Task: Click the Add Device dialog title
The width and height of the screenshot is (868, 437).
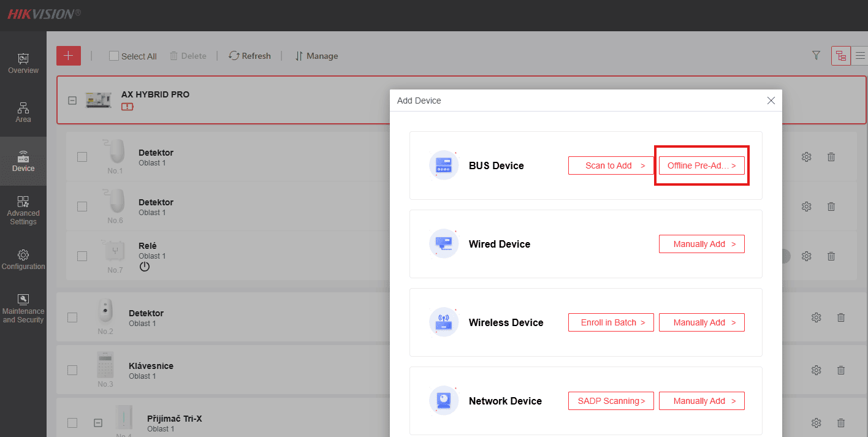Action: click(x=419, y=101)
